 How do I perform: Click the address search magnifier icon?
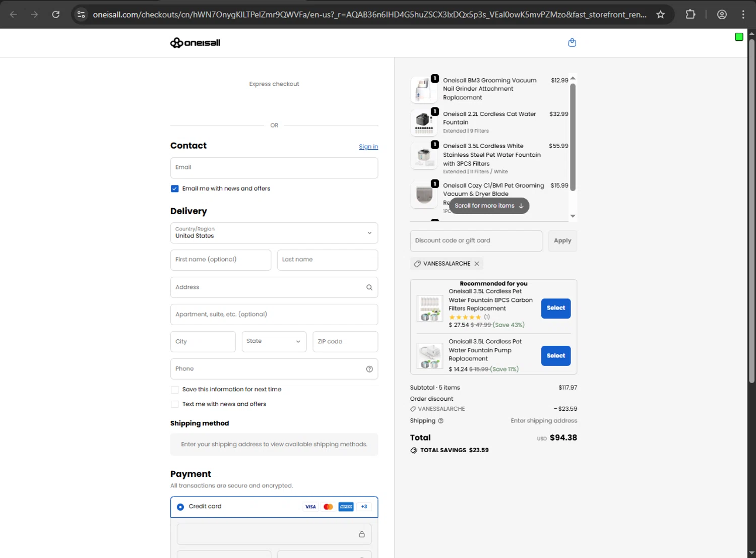pos(369,287)
